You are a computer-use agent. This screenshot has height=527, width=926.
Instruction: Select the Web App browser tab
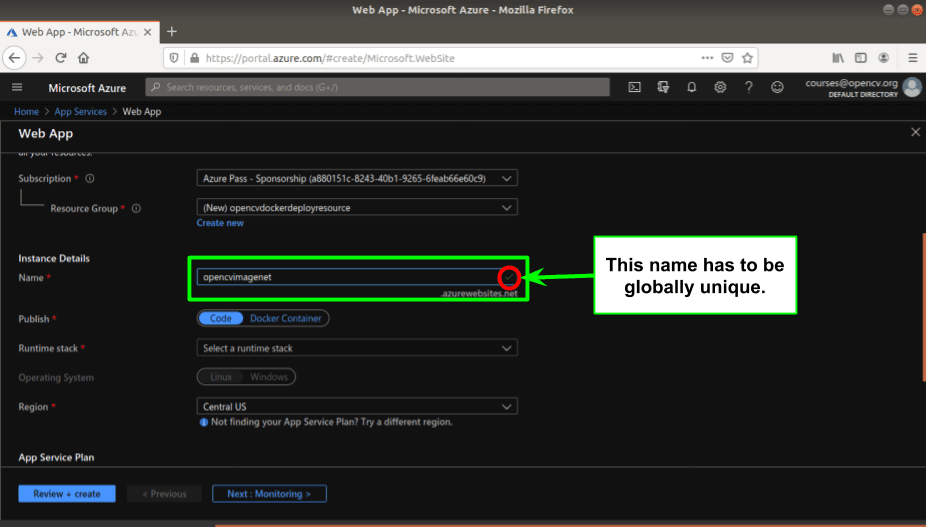click(79, 32)
